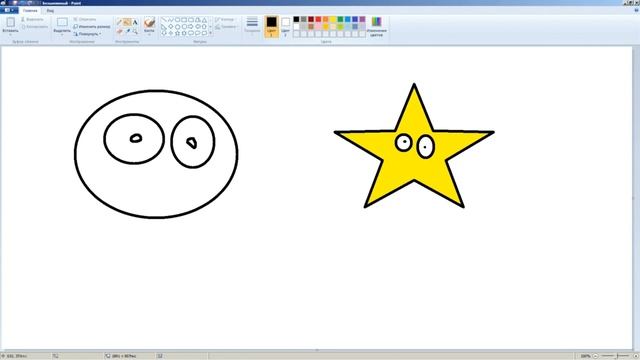This screenshot has width=640, height=360.
Task: Click the Cut (Вырезать) command
Action: [x=32, y=19]
